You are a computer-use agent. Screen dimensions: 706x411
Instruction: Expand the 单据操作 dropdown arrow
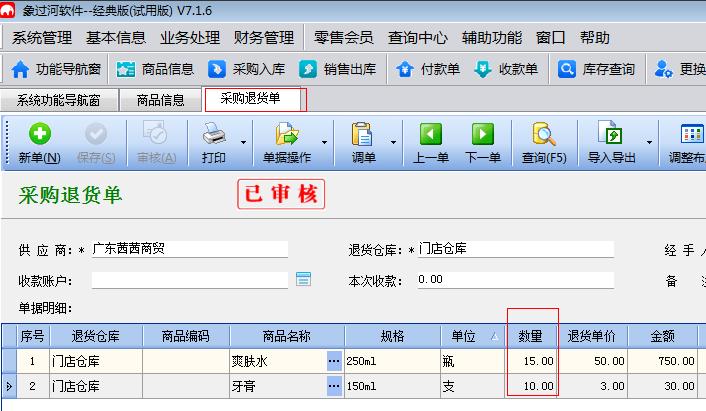(324, 142)
